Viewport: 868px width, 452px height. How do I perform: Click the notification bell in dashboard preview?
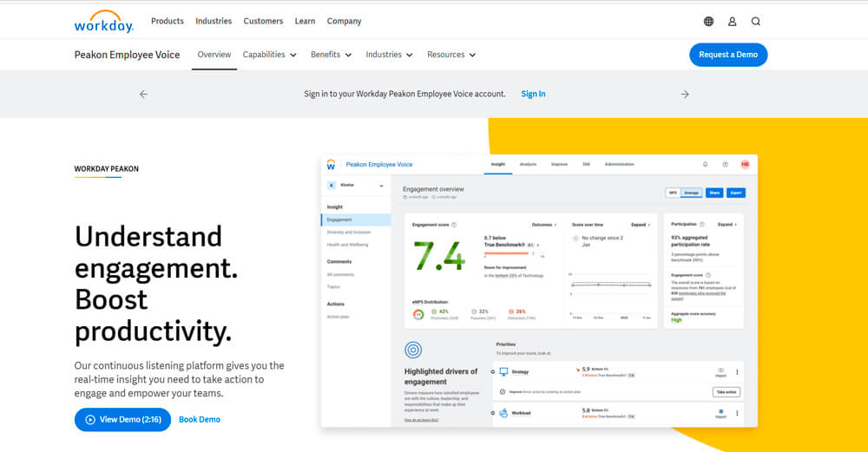[705, 164]
